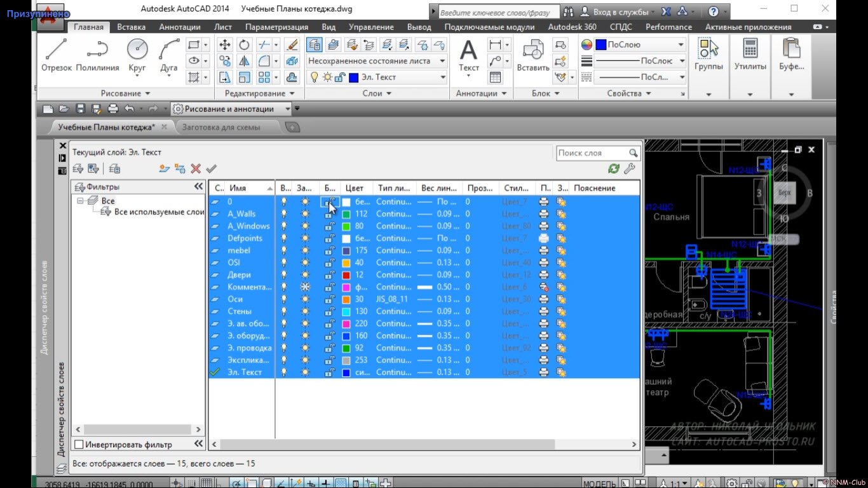Toggle the lightbulb visibility of layer A_Walls
This screenshot has height=488, width=868.
(x=284, y=214)
